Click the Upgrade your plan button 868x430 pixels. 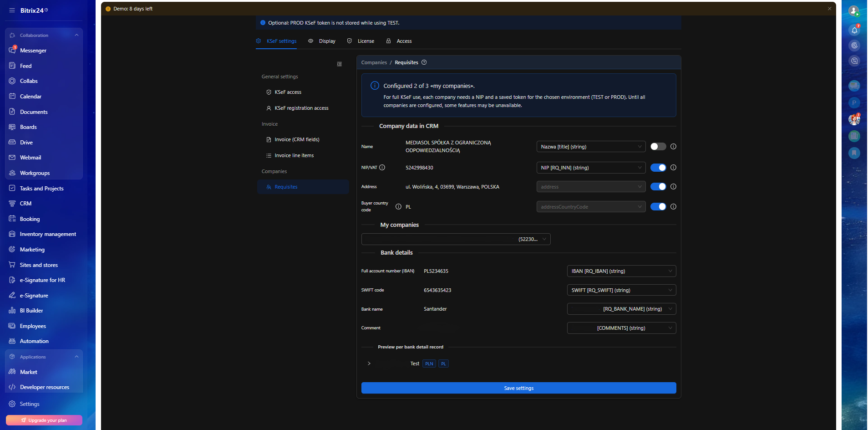pos(44,420)
